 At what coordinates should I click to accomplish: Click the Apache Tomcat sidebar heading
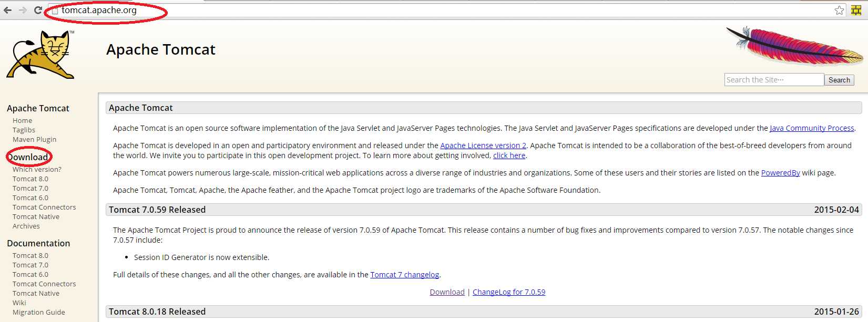click(38, 108)
